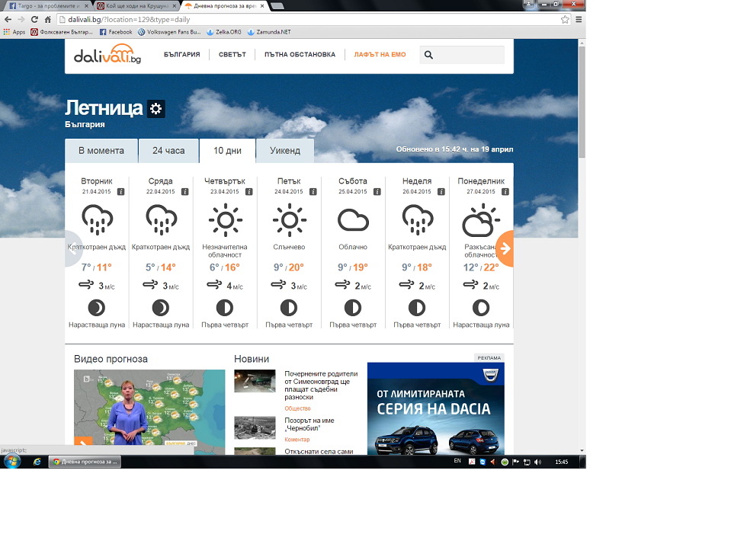This screenshot has height=560, width=747.
Task: Open location settings gear next to Летница
Action: 156,109
